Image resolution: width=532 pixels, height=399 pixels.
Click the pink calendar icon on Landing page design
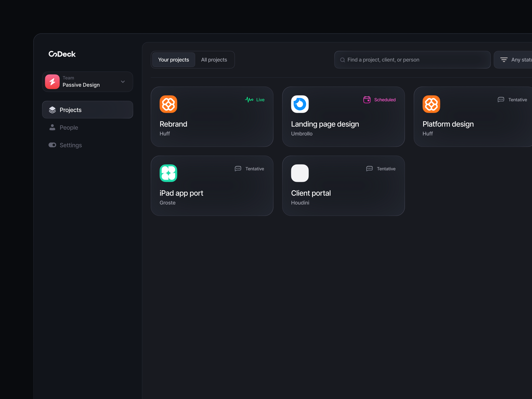click(x=367, y=99)
